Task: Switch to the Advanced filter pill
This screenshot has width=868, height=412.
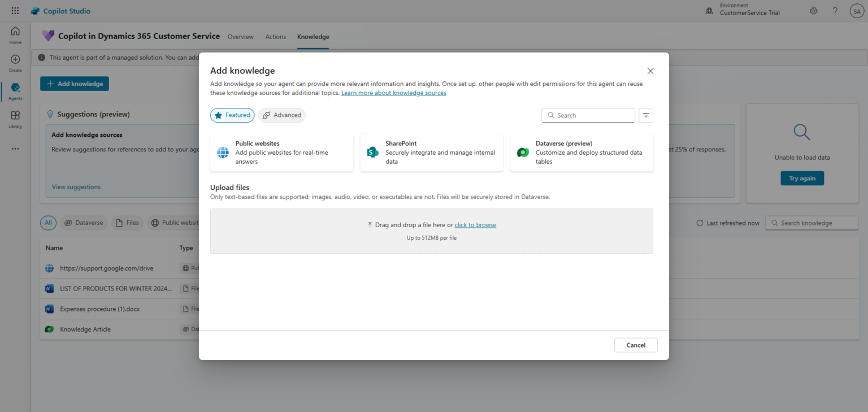Action: 281,115
